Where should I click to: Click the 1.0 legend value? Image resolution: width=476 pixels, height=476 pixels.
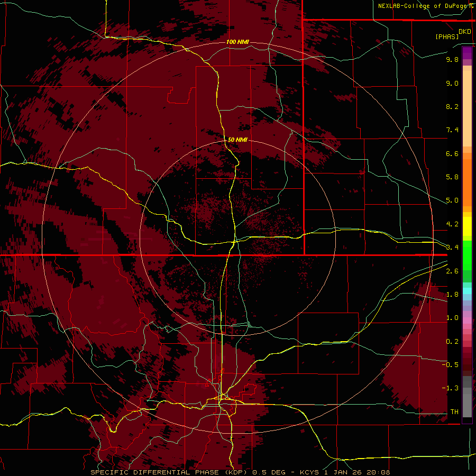tap(452, 318)
